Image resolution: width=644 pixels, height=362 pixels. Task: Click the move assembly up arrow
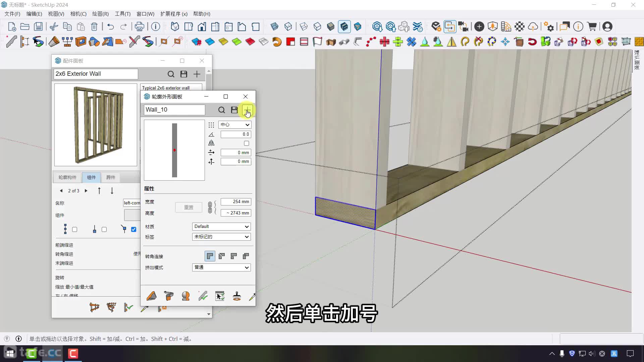tap(99, 191)
